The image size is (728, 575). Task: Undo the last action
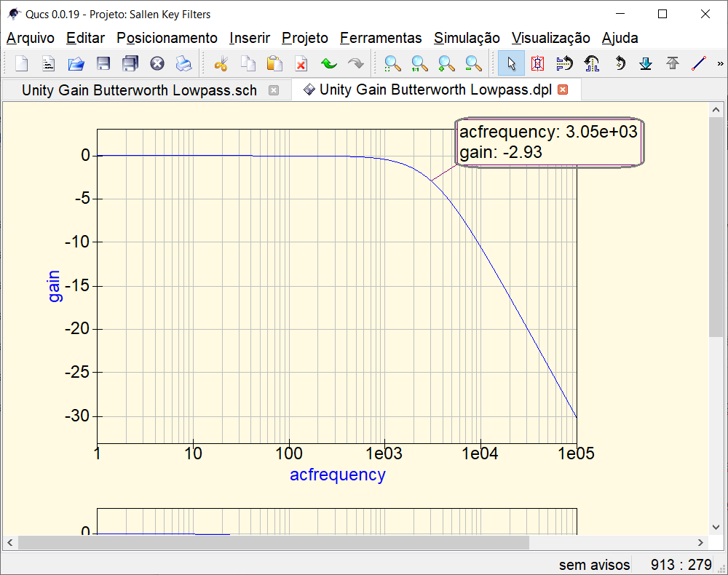[x=328, y=63]
